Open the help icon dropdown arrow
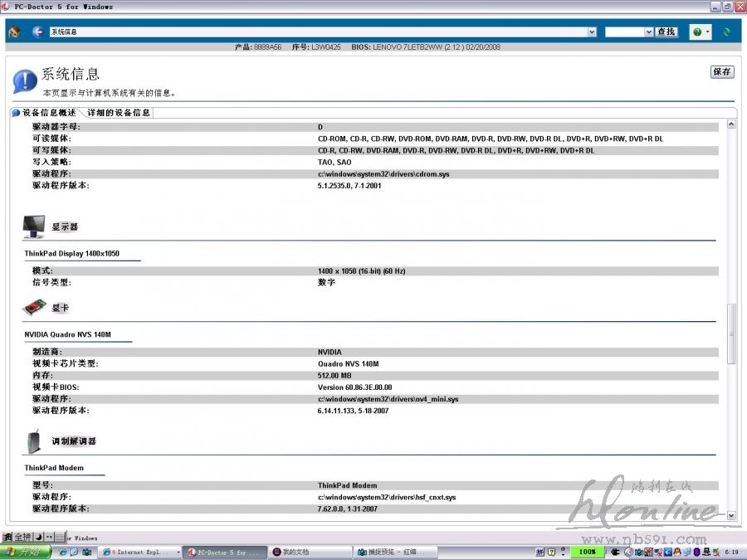Screen dimensions: 747x560 [707, 32]
